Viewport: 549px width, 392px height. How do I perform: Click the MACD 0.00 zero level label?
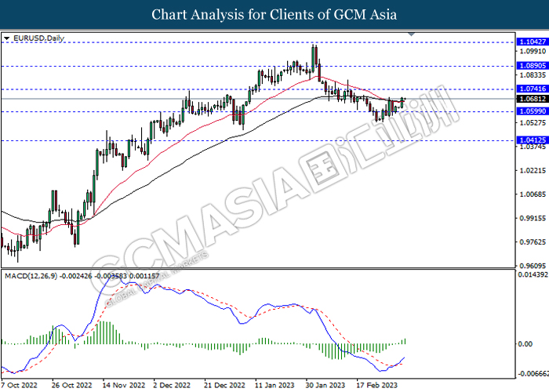(525, 344)
